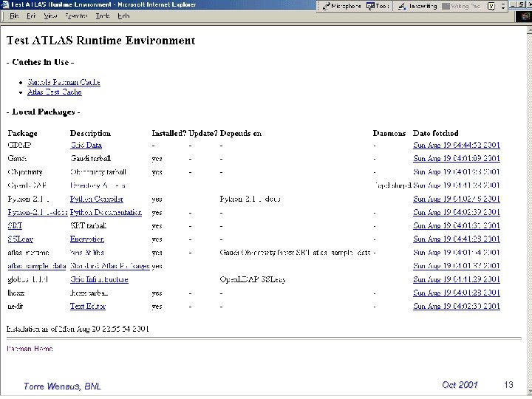Open the Tools menu in menu bar
532x399 pixels.
pyautogui.click(x=103, y=16)
